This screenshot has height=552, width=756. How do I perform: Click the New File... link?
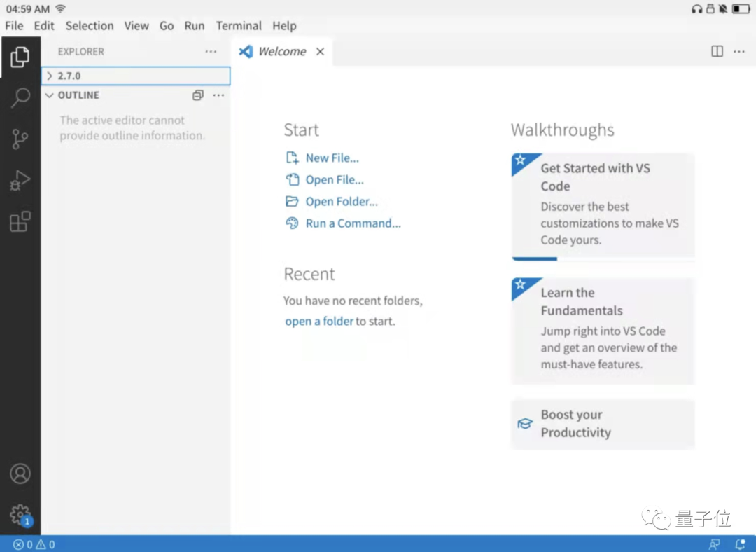[x=332, y=158]
